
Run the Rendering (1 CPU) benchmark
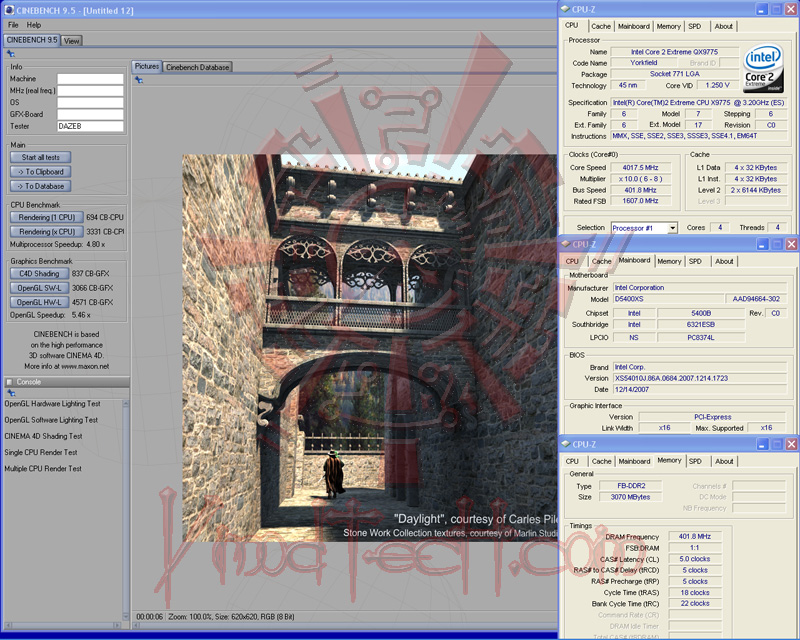click(46, 217)
